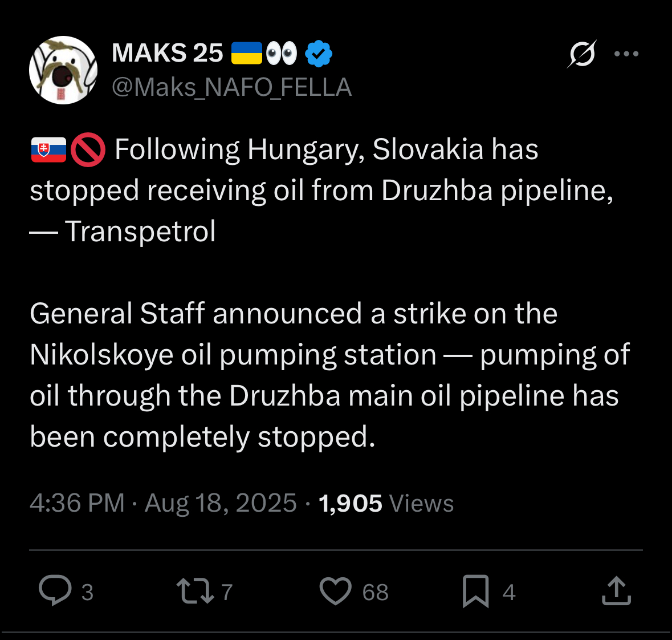Click the Ukraine flag emoji in name

(x=246, y=54)
